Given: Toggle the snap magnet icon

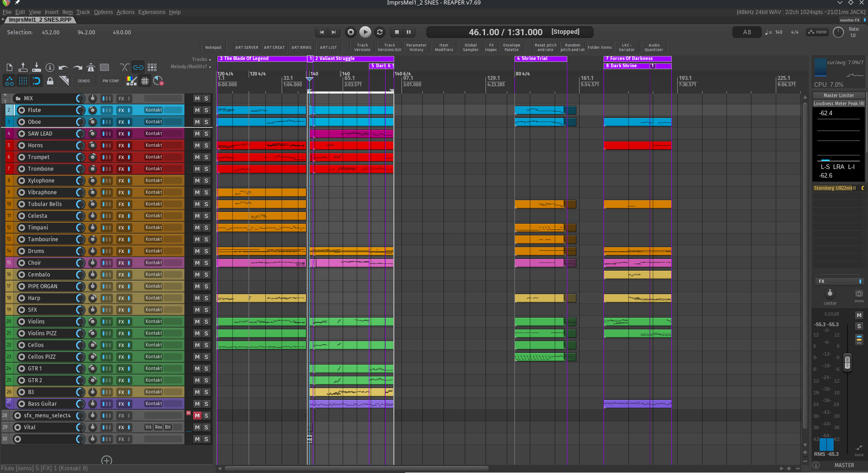Looking at the screenshot, I should click(x=37, y=81).
